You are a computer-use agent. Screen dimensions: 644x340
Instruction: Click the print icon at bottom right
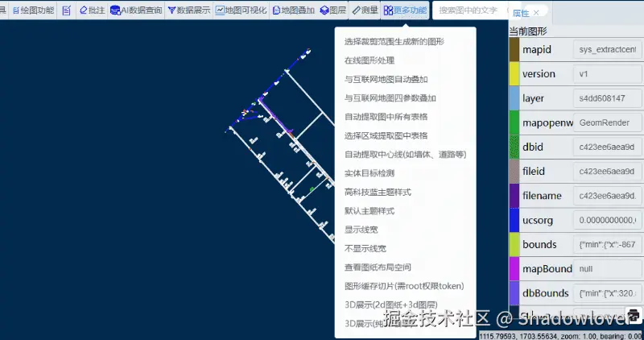(x=634, y=316)
